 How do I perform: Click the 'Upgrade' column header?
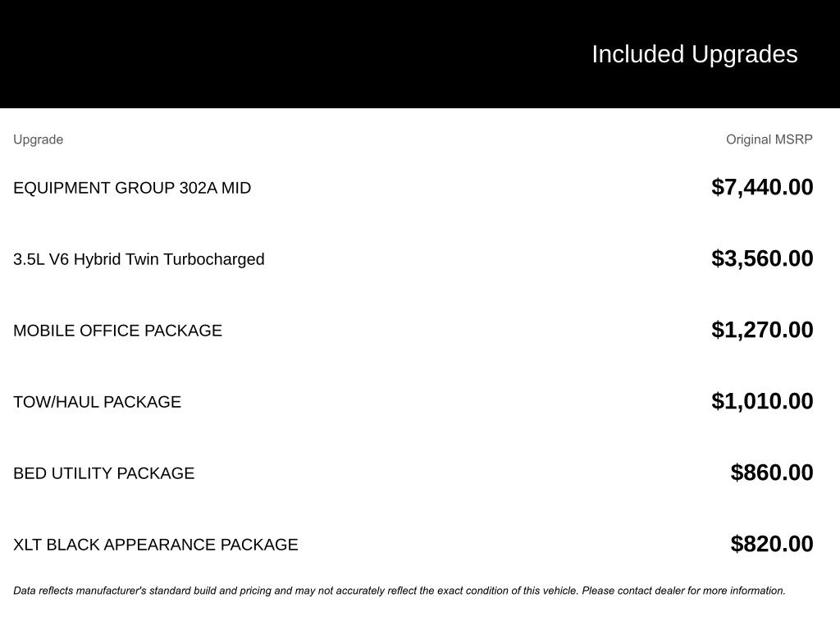(x=38, y=139)
